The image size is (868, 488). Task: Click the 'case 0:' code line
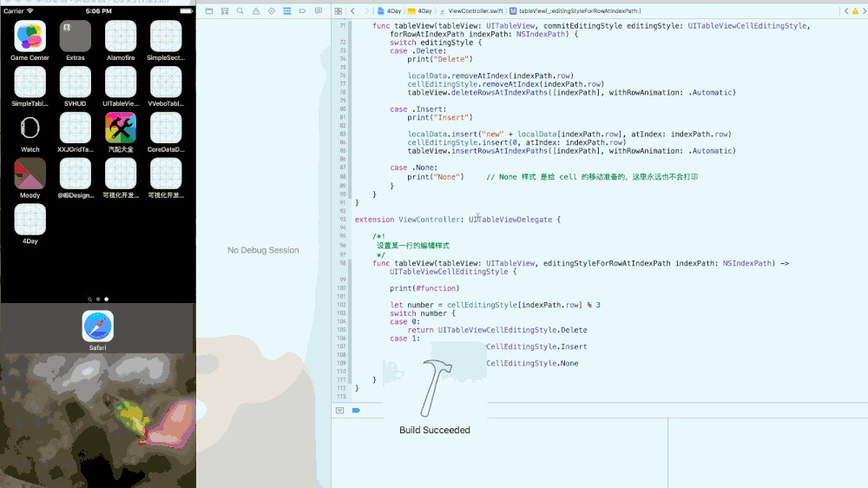pyautogui.click(x=404, y=322)
